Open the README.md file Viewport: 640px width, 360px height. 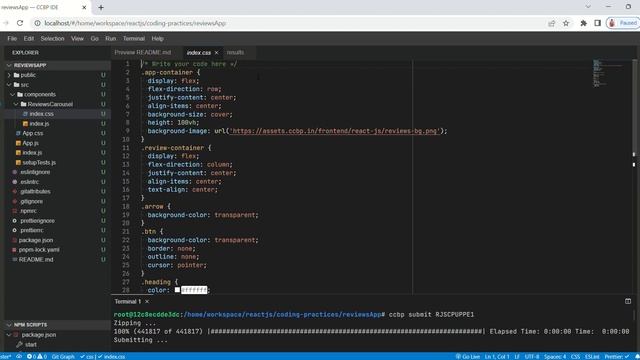pos(36,260)
